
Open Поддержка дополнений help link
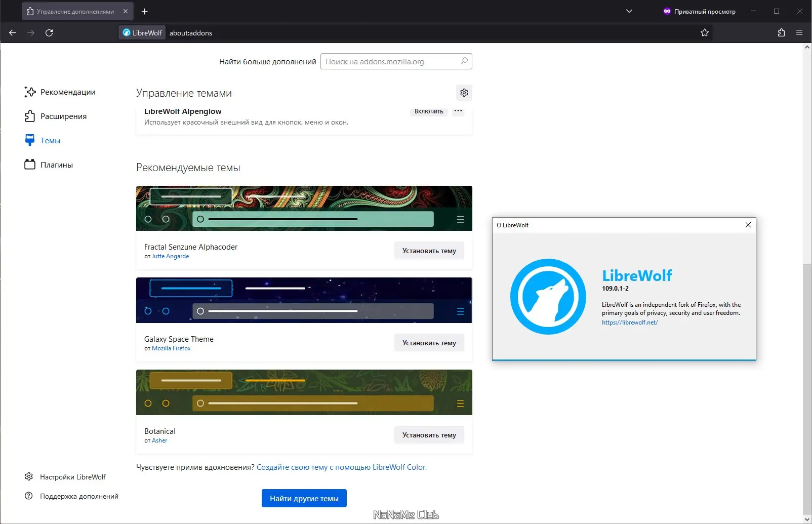tap(71, 496)
